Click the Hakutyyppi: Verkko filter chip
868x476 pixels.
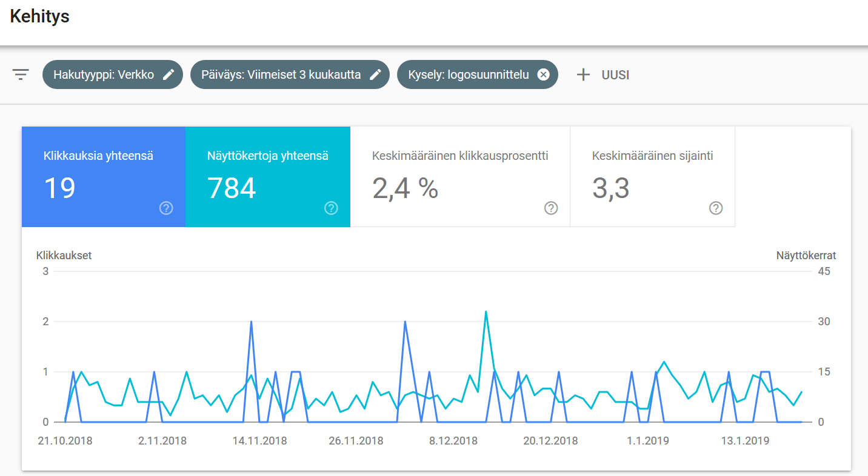point(113,74)
